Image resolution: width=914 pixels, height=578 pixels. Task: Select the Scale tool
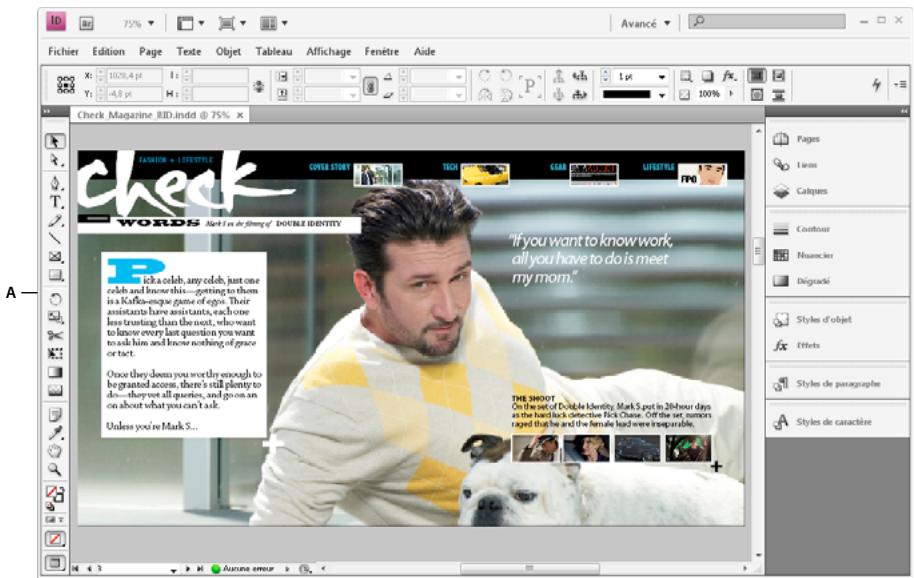click(x=55, y=318)
